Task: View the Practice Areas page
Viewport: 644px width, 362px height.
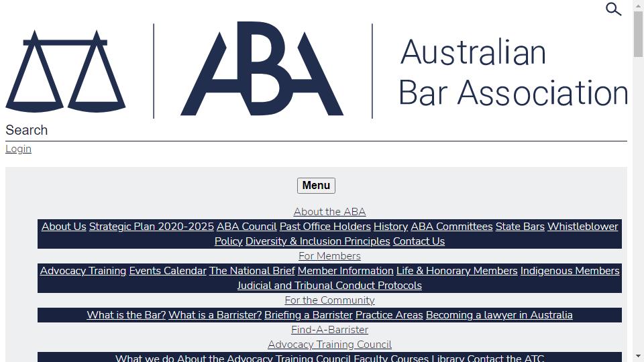Action: [x=389, y=315]
